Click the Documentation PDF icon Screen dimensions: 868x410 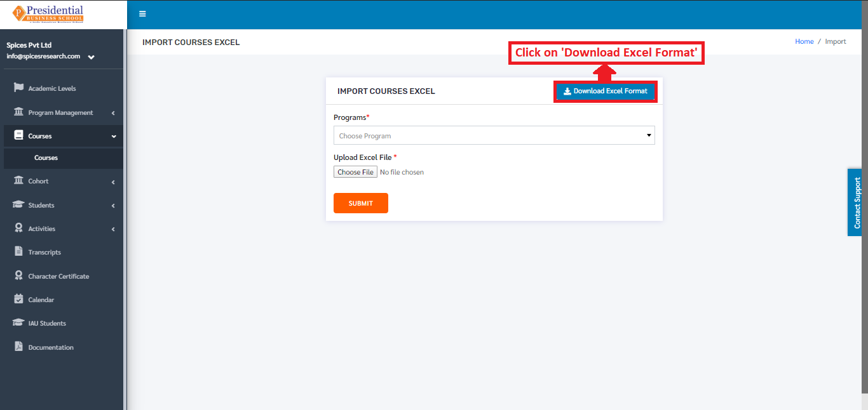point(18,347)
